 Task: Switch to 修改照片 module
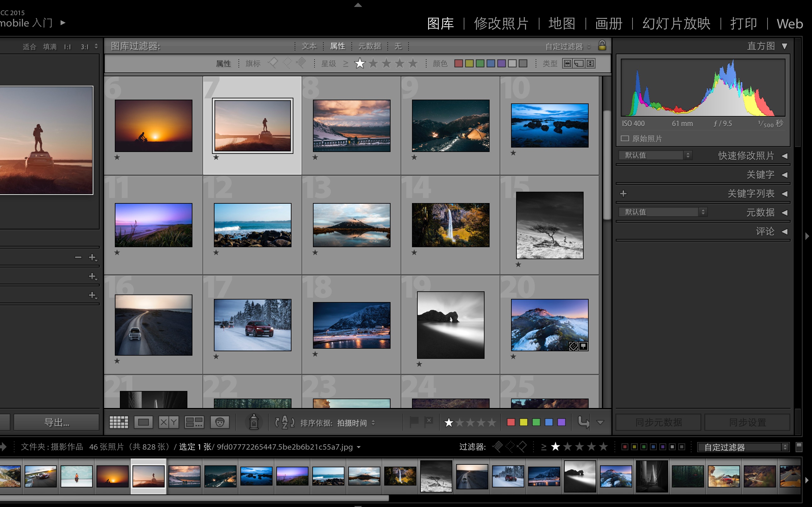501,23
